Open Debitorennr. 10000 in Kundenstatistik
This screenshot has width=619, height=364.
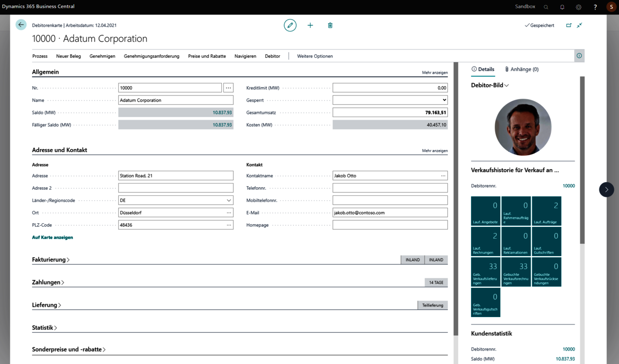[568, 350]
